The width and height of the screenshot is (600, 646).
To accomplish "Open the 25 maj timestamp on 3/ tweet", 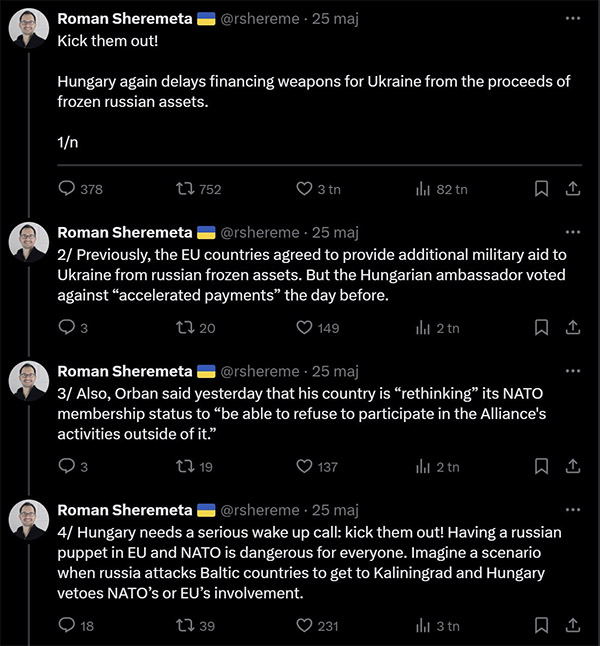I will pos(335,371).
